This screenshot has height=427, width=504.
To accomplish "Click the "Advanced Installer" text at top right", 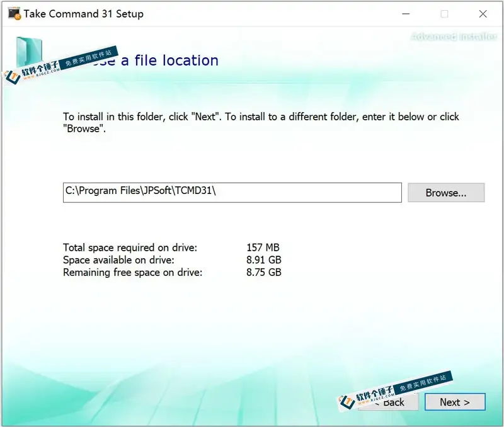I will (x=454, y=37).
